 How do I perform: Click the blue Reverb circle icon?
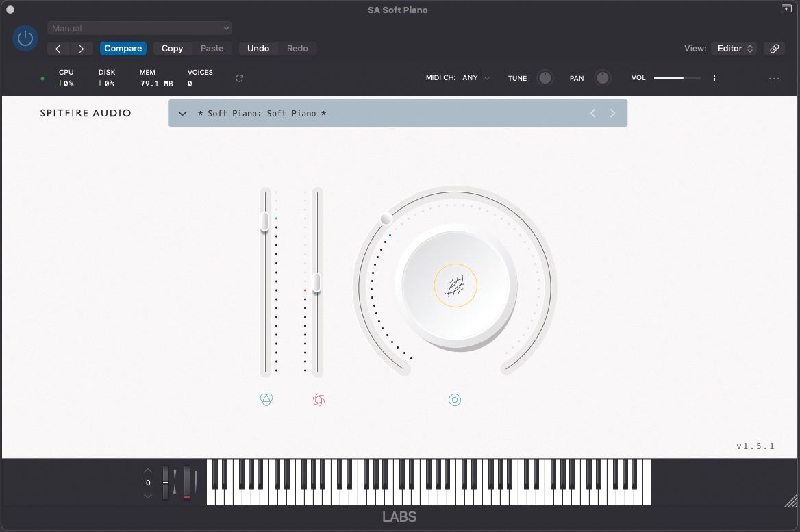455,399
